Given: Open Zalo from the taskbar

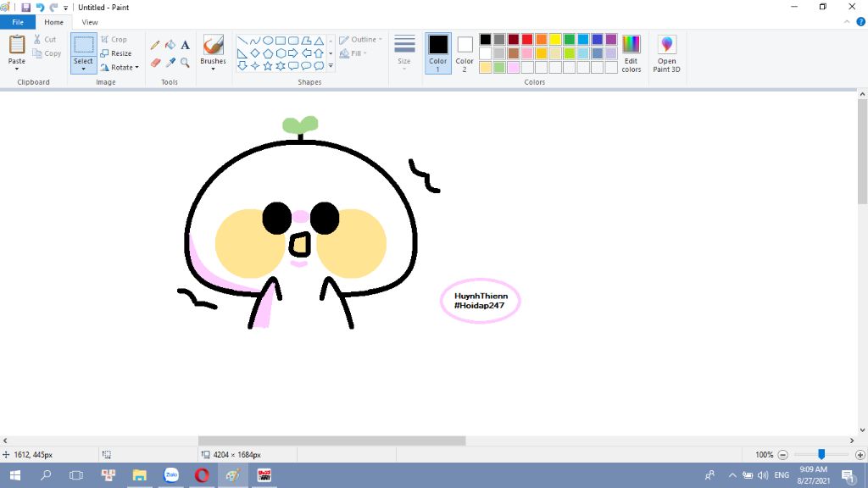Looking at the screenshot, I should coord(171,474).
